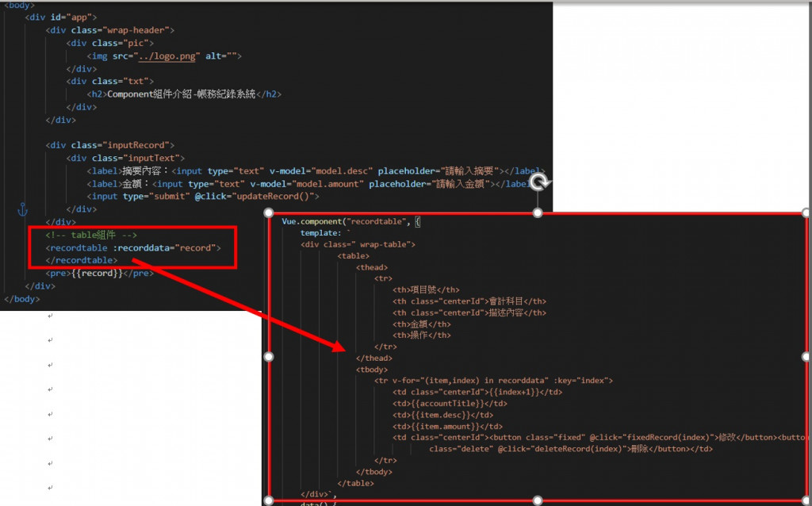Click the bottom-left corner sizing handle of selected image
Image resolution: width=812 pixels, height=506 pixels.
coord(268,500)
